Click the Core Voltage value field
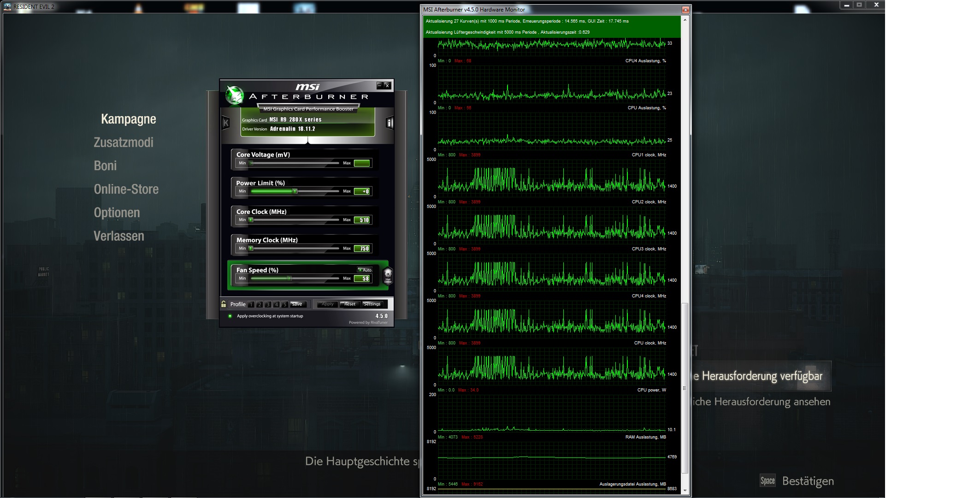The height and width of the screenshot is (498, 980). click(362, 163)
